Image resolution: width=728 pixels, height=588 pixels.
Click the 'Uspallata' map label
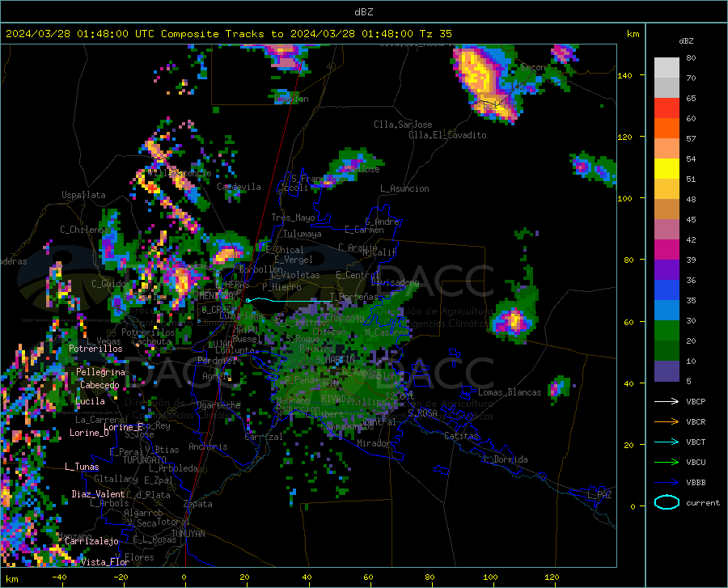click(x=83, y=195)
